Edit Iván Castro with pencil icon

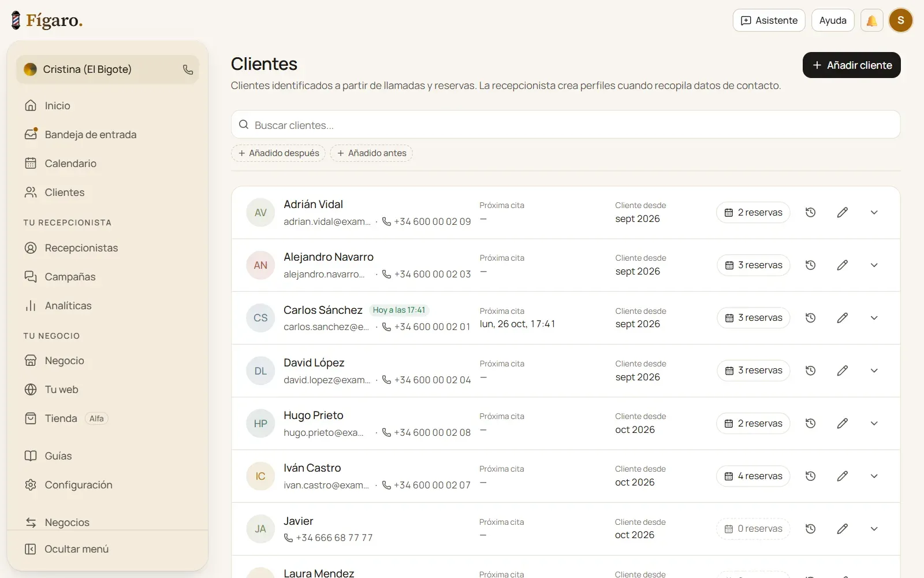tap(843, 476)
